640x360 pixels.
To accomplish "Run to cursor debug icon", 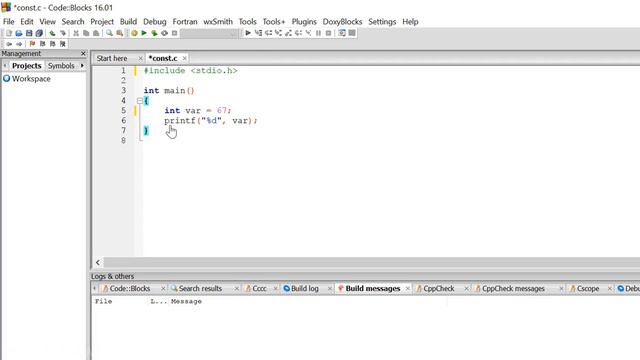I will click(258, 33).
